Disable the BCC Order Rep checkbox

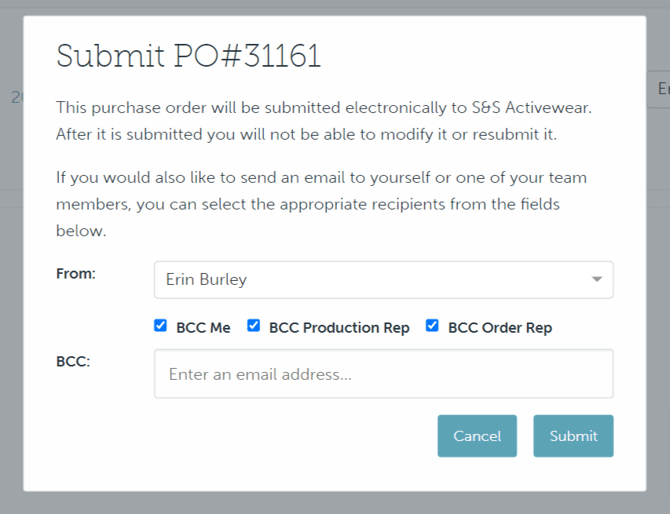[432, 326]
